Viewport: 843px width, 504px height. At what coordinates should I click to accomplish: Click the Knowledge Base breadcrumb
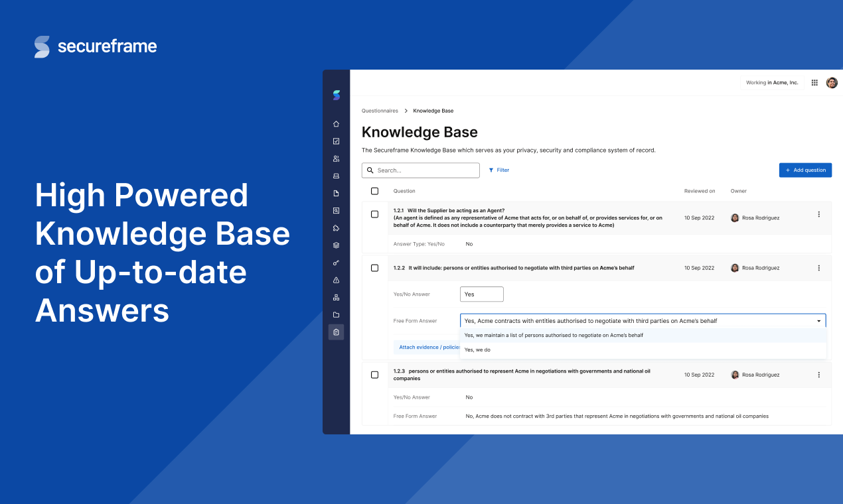(x=433, y=111)
